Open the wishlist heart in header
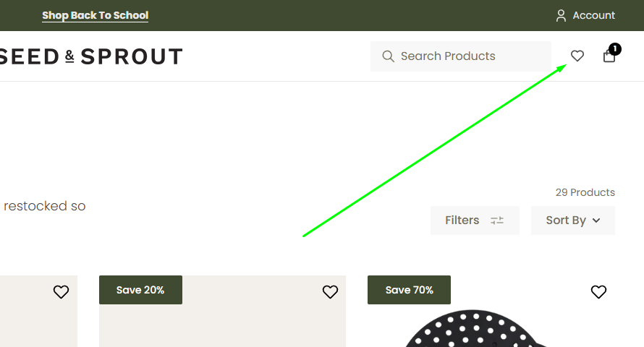 577,56
